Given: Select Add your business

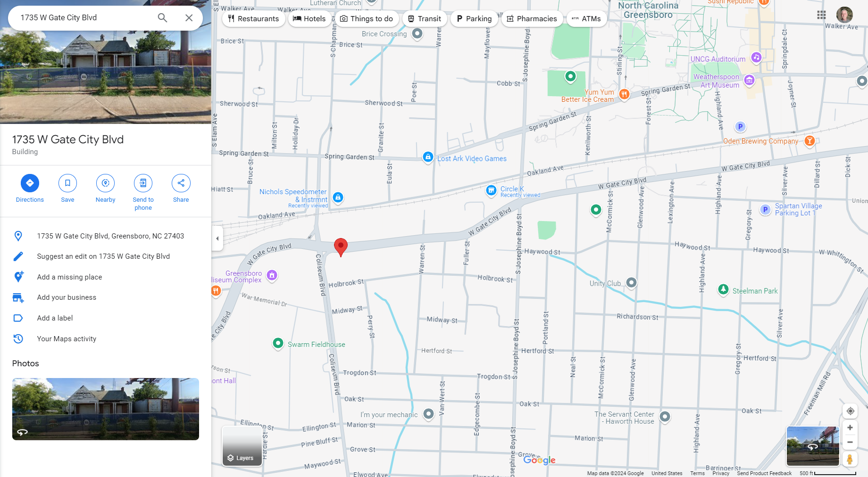Looking at the screenshot, I should [x=106, y=297].
